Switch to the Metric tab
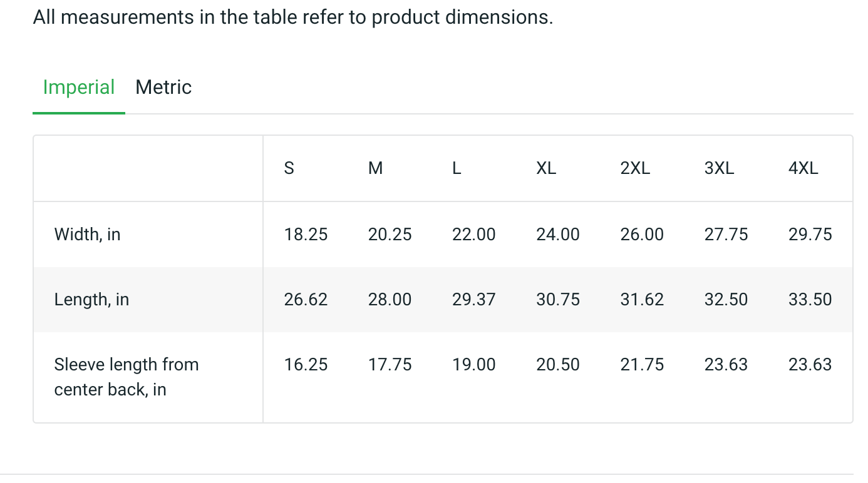This screenshot has width=868, height=483. pyautogui.click(x=163, y=87)
